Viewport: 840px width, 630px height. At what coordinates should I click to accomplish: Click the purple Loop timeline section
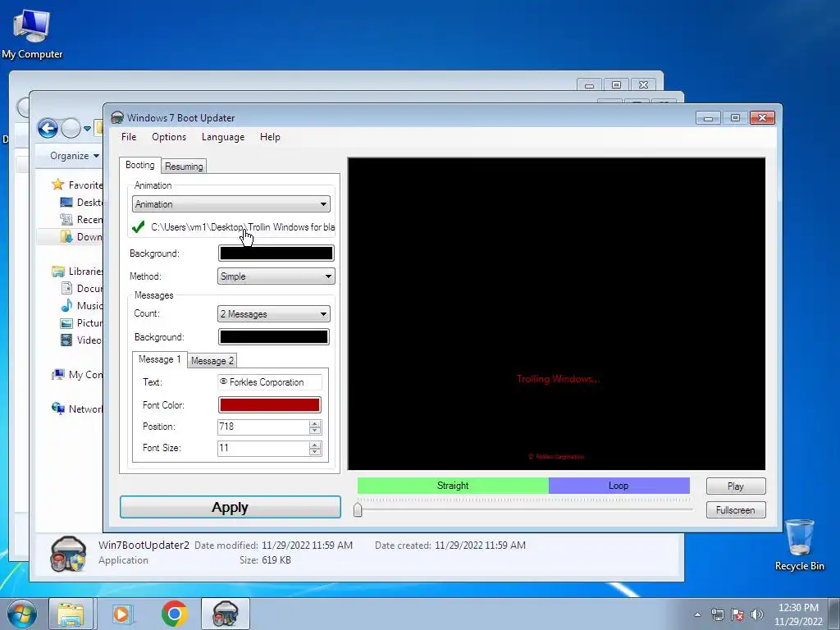point(619,486)
